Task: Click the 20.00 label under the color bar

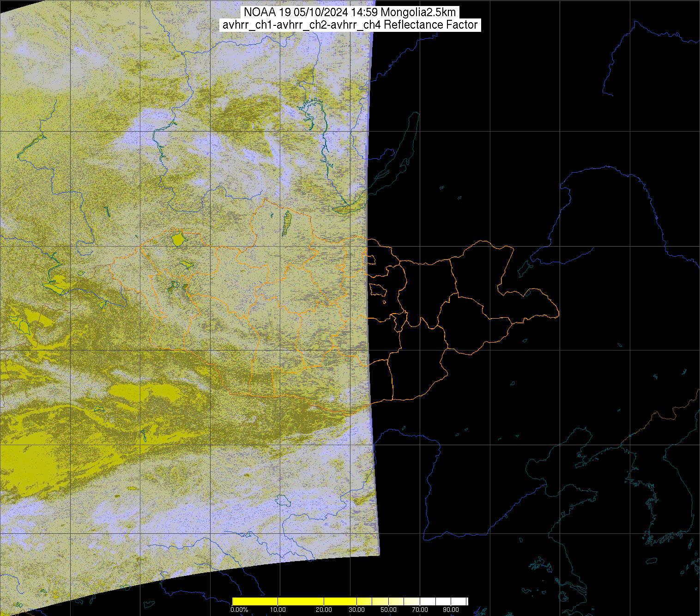Action: point(324,610)
